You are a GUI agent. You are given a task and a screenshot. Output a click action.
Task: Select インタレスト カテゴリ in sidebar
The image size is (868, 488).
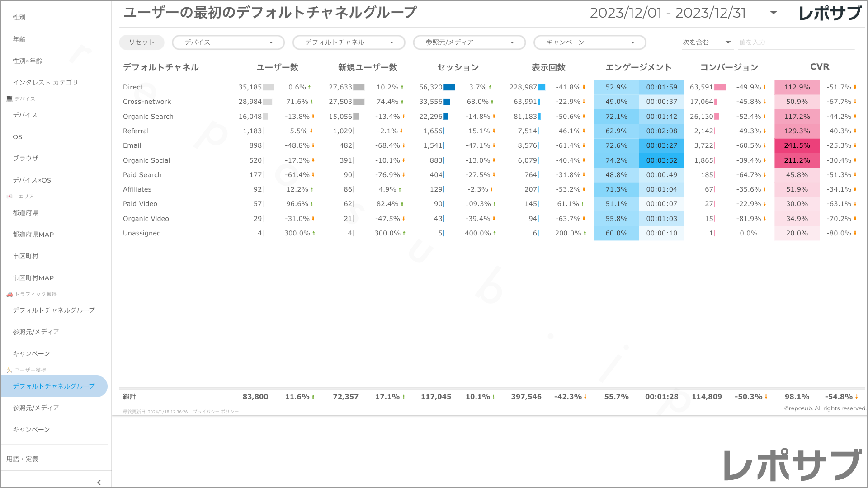tap(46, 82)
